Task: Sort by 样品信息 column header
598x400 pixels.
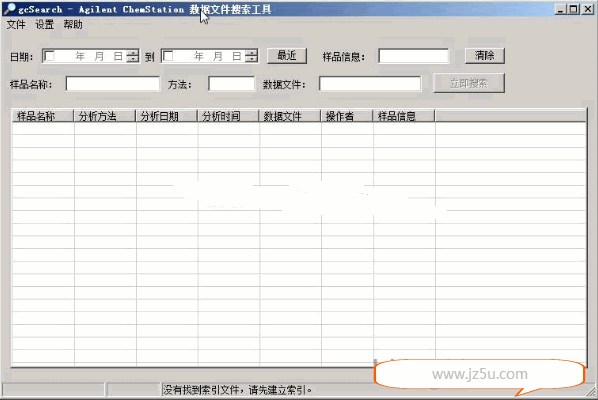Action: (404, 116)
